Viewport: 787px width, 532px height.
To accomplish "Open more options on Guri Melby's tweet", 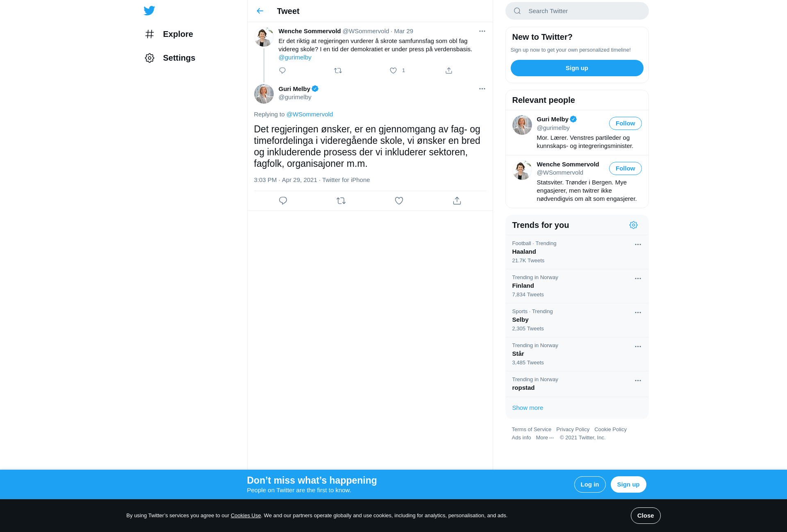I will [482, 89].
